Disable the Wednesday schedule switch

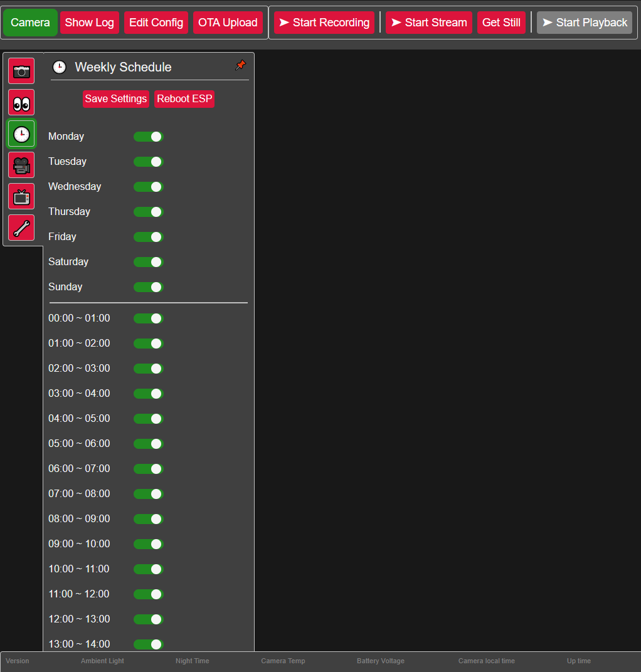[149, 187]
